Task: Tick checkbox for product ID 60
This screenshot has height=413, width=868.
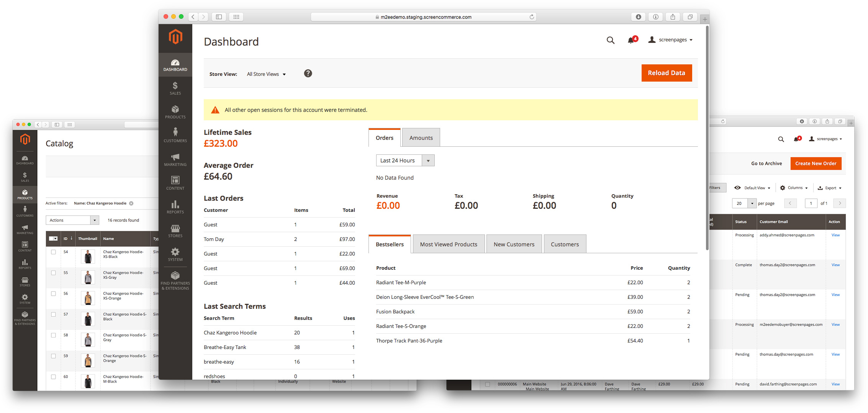Action: (54, 377)
